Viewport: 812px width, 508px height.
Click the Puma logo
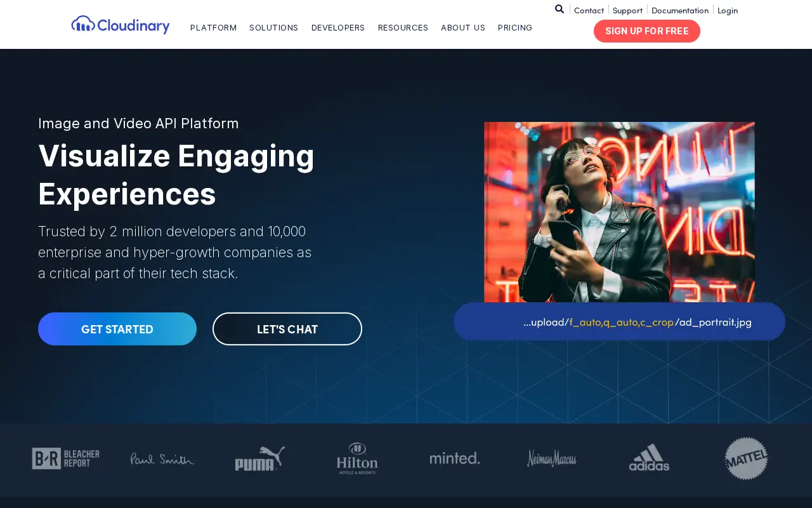(x=260, y=458)
